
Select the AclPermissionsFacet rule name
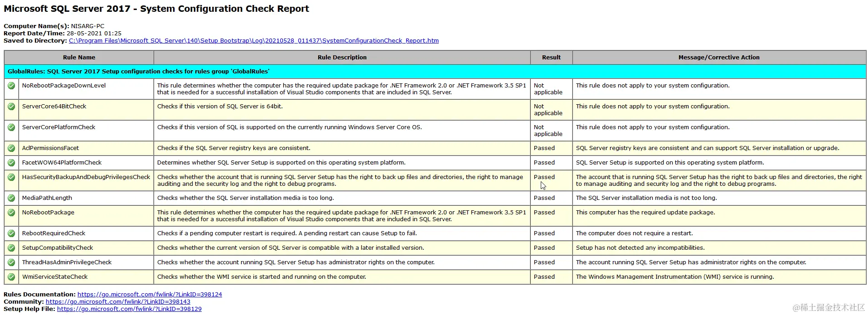click(50, 148)
